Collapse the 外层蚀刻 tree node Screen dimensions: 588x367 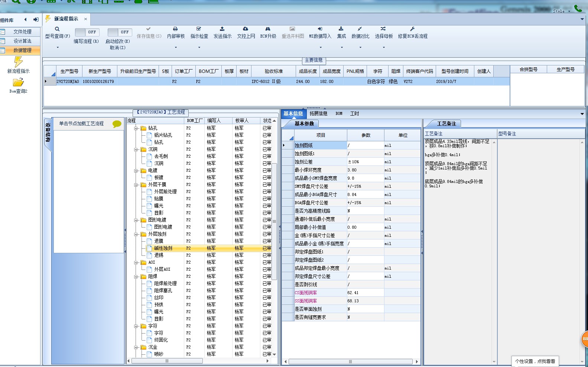coord(136,234)
